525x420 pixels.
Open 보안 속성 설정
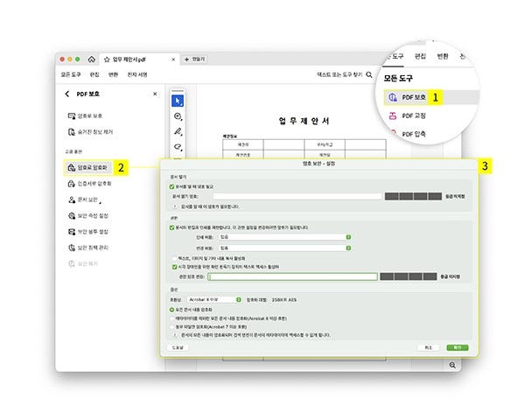coord(88,216)
